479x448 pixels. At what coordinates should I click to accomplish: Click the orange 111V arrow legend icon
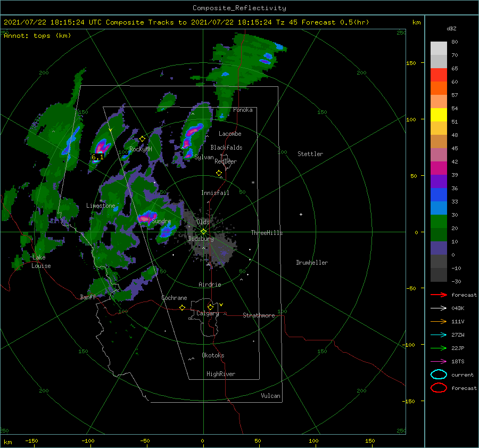click(x=439, y=321)
